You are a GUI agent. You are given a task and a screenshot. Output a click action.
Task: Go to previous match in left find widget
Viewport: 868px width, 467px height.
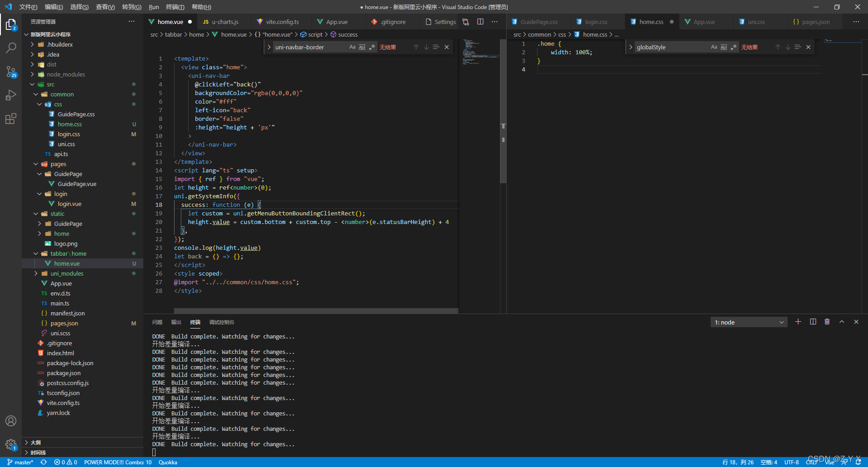click(416, 47)
